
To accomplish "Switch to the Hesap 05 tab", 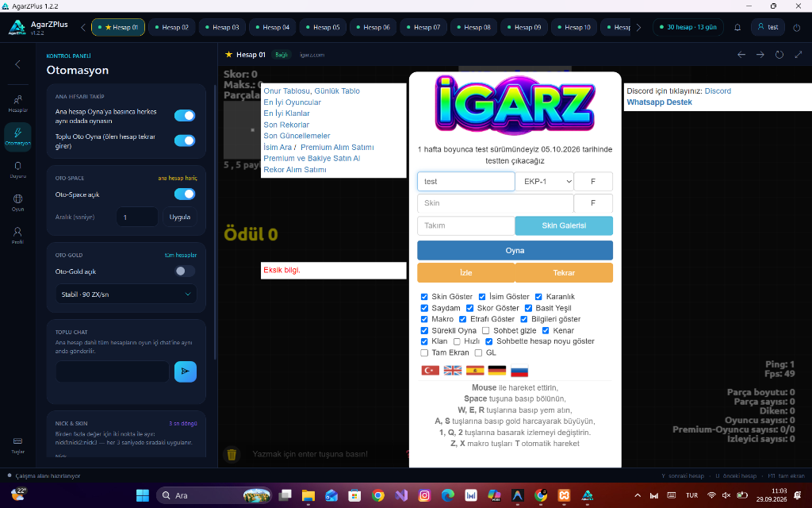I will tap(323, 28).
